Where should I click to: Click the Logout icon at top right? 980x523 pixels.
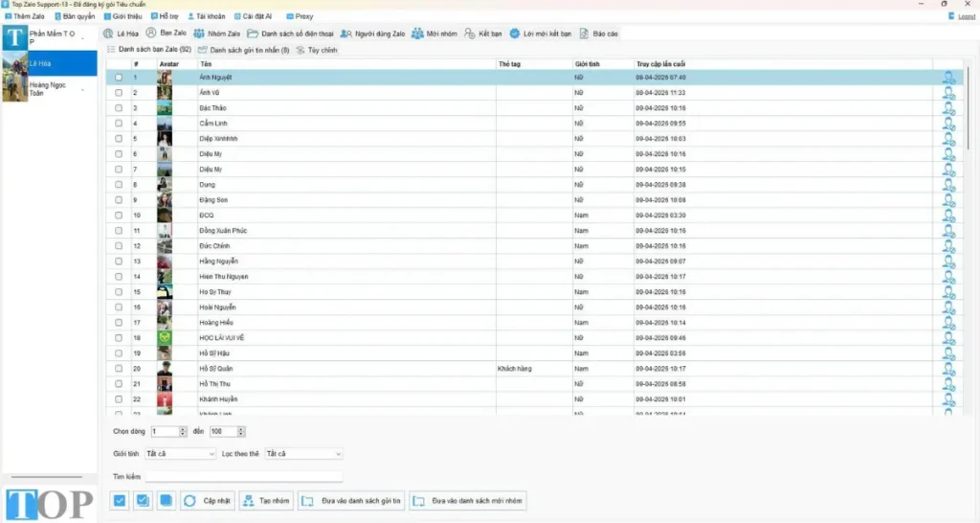(961, 16)
